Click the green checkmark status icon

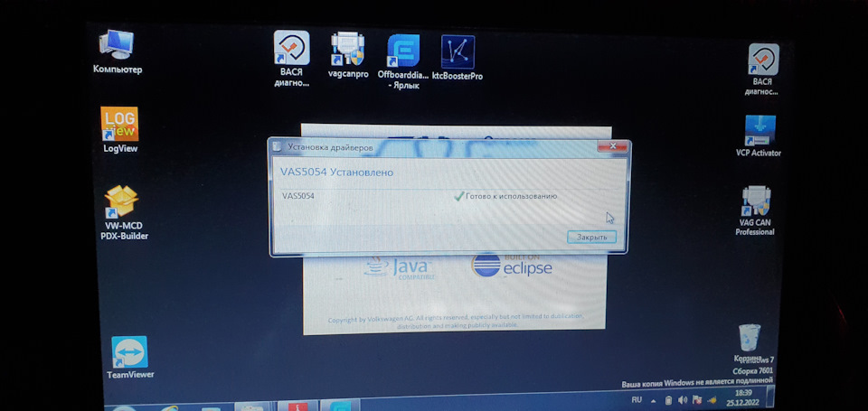click(458, 196)
